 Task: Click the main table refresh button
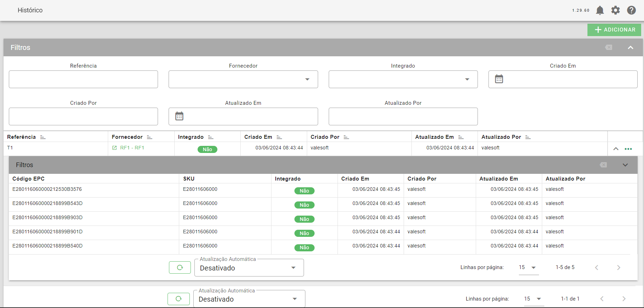pyautogui.click(x=178, y=299)
